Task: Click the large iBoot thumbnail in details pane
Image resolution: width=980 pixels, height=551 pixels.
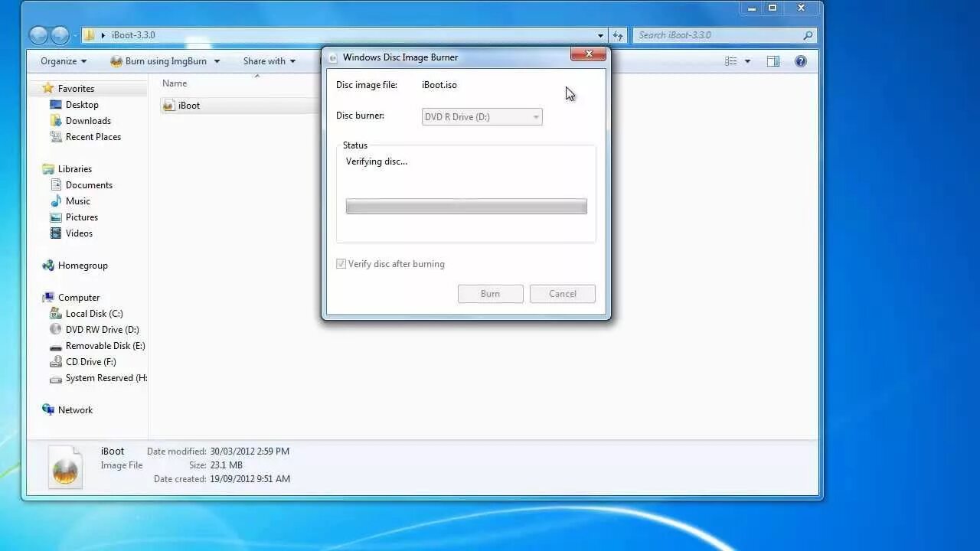Action: (65, 466)
